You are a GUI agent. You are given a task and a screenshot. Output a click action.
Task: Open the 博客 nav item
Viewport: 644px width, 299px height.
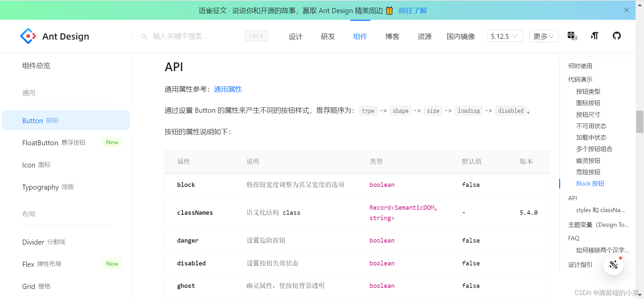tap(392, 36)
